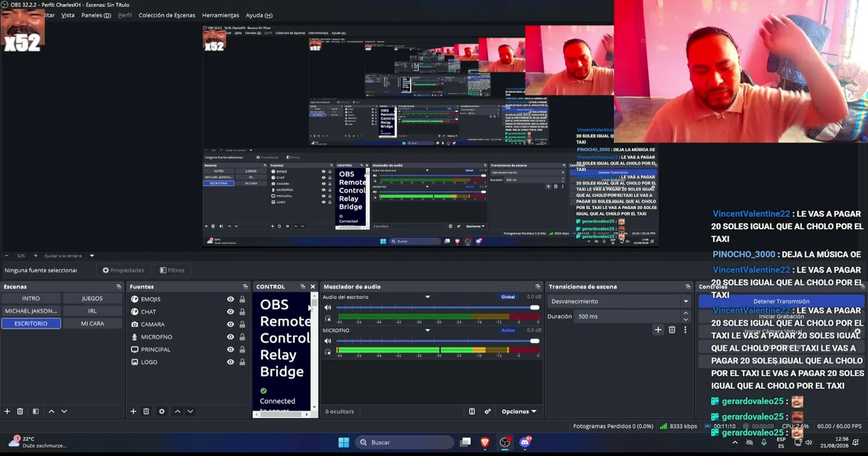Zoom in the preview with the plus icon
Image resolution: width=868 pixels, height=456 pixels.
click(x=35, y=256)
